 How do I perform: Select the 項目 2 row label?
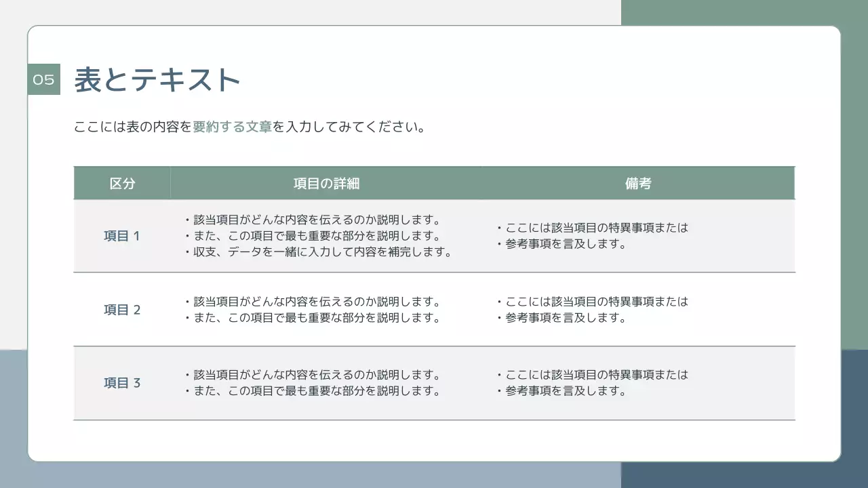pos(121,309)
